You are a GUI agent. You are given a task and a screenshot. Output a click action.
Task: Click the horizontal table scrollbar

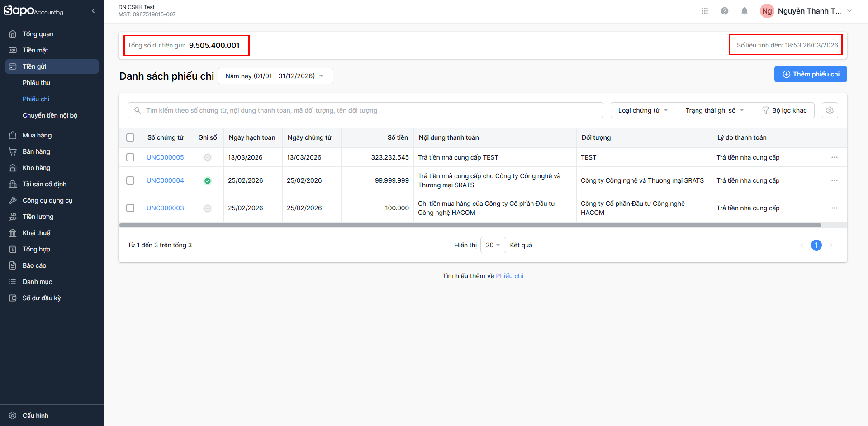(x=470, y=225)
